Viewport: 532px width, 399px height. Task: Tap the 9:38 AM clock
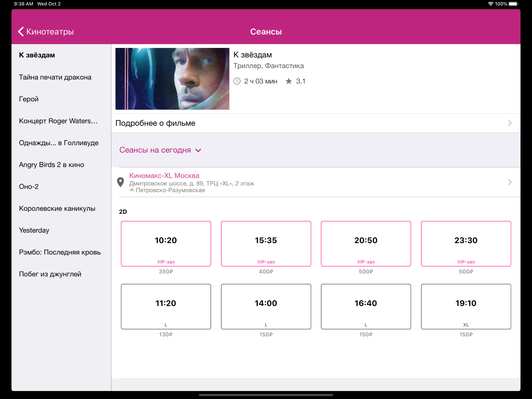[24, 4]
